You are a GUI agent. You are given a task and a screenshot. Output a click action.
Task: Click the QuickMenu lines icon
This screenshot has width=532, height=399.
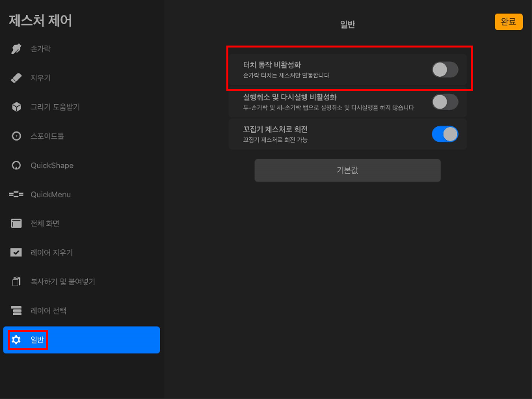(16, 194)
